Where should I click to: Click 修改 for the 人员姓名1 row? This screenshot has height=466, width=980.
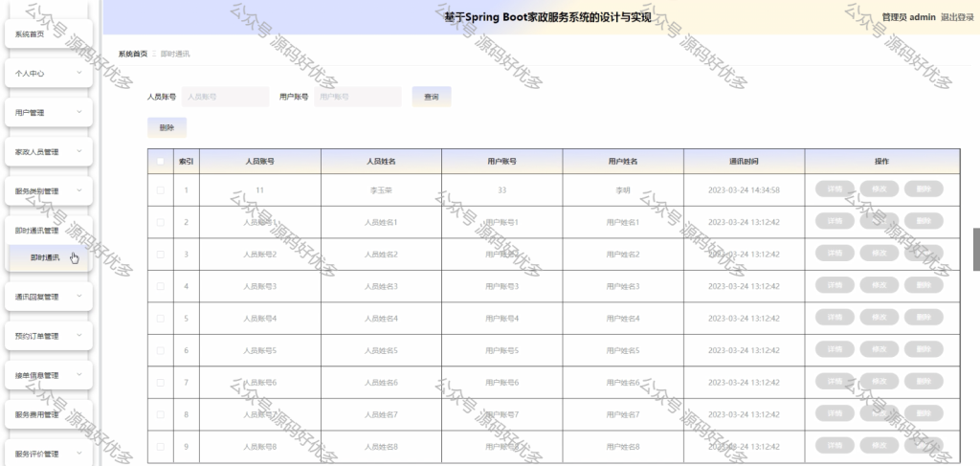[880, 221]
